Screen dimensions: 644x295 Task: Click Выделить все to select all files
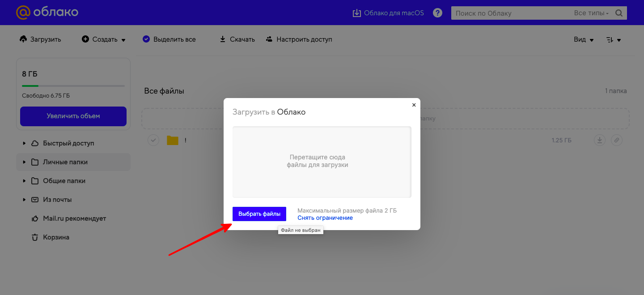pos(169,39)
